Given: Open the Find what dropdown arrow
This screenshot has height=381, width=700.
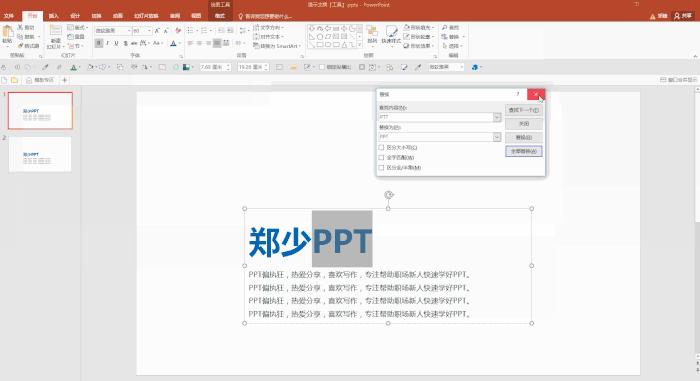Looking at the screenshot, I should 497,117.
